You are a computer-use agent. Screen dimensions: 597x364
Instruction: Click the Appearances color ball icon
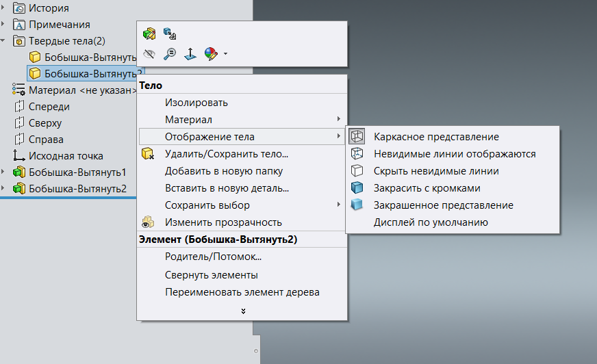211,53
